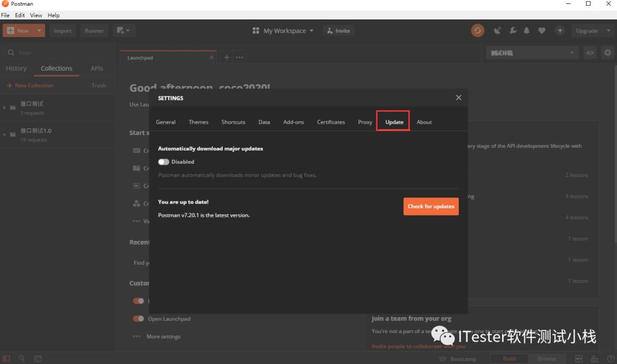Viewport: 617px width, 364px height.
Task: Open Find and Replace in status bar
Action: [x=22, y=358]
